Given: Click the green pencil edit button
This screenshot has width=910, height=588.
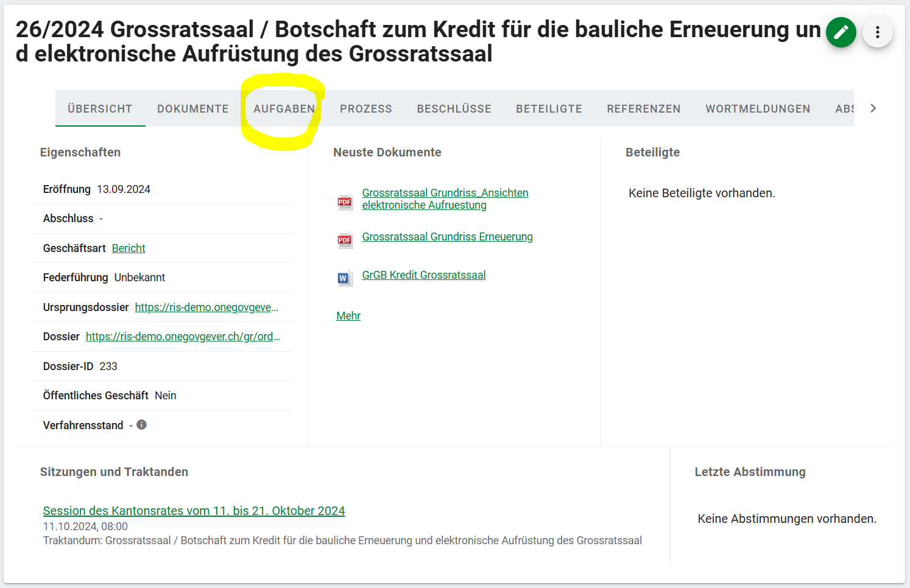Looking at the screenshot, I should click(x=841, y=32).
